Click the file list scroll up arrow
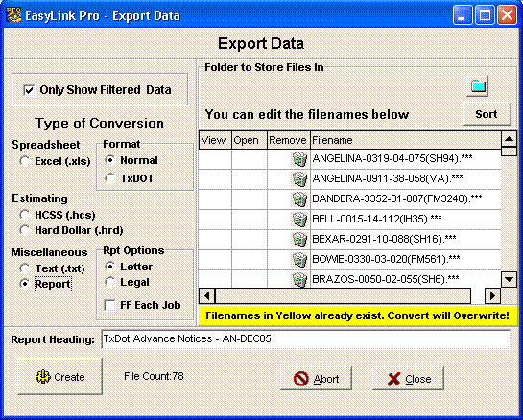 [509, 139]
